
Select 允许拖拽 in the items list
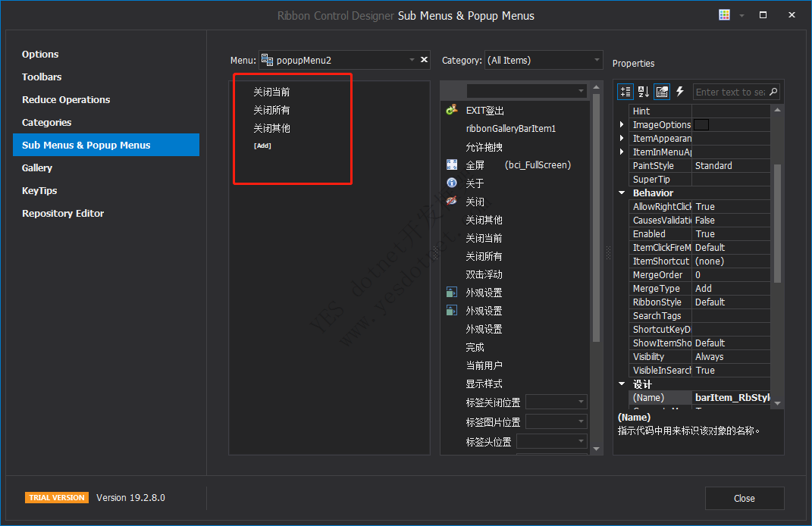pos(484,147)
